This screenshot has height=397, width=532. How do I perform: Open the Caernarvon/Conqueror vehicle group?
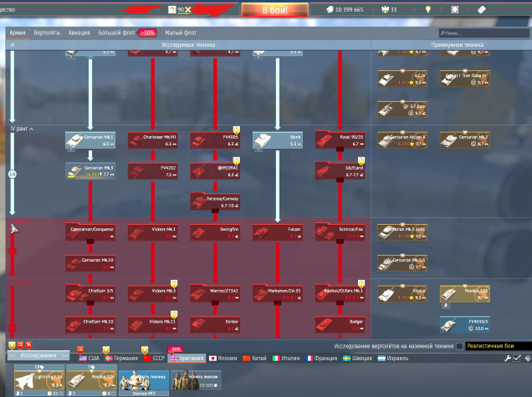pyautogui.click(x=90, y=232)
